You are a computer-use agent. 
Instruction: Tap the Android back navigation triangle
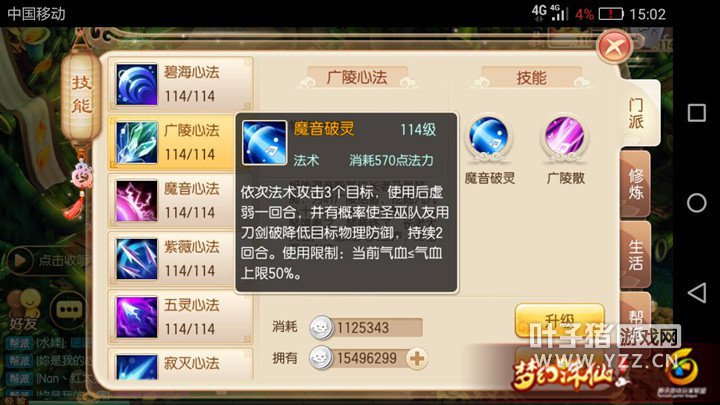pyautogui.click(x=697, y=293)
